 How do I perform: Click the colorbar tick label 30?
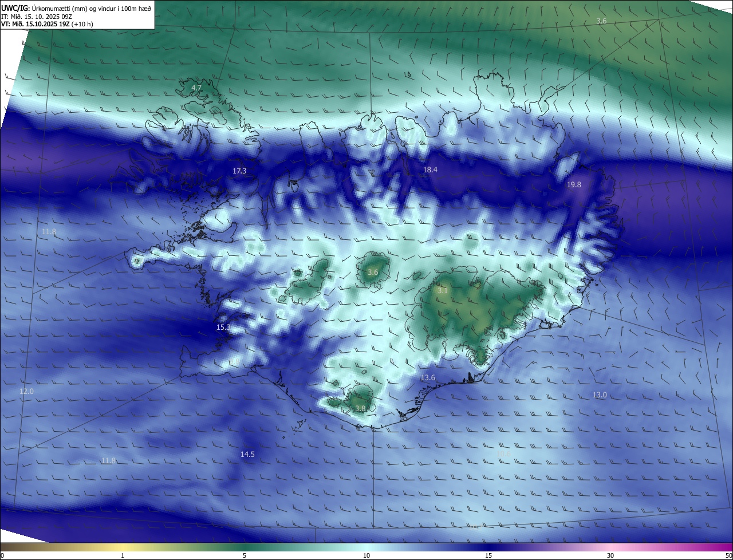[x=610, y=555]
